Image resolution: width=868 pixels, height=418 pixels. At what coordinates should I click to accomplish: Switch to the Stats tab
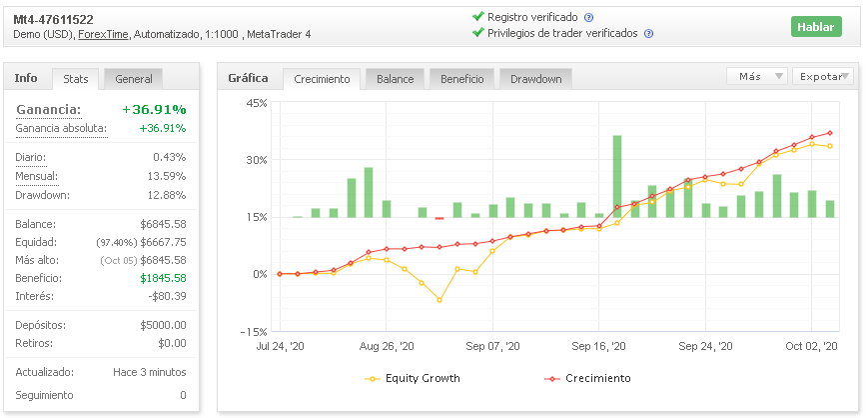click(76, 79)
